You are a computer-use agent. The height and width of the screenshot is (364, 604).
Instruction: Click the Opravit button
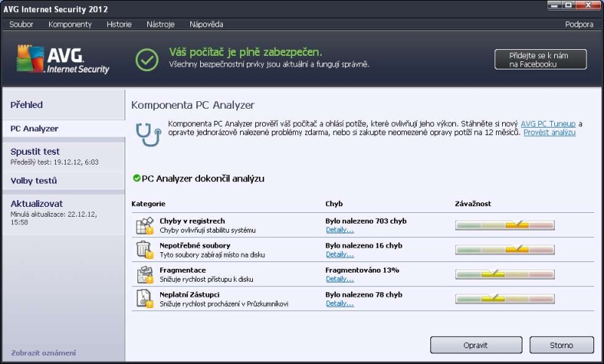[476, 345]
